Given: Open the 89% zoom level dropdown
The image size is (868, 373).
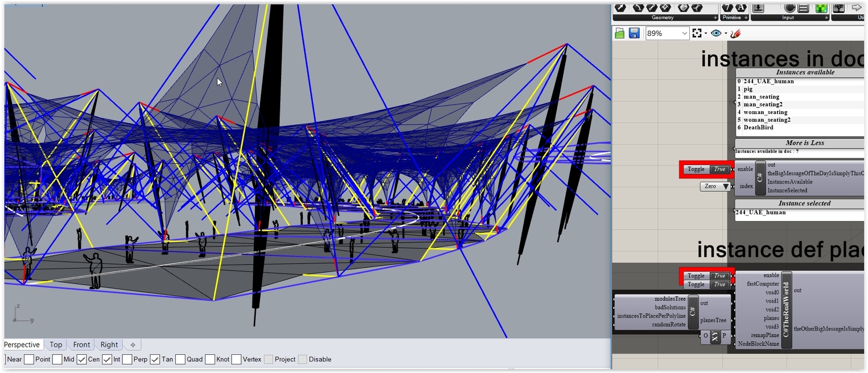Looking at the screenshot, I should point(684,33).
